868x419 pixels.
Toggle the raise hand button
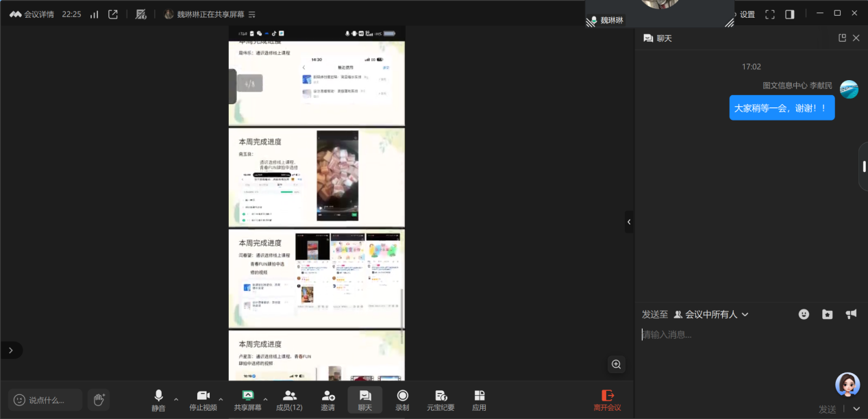[x=99, y=399]
